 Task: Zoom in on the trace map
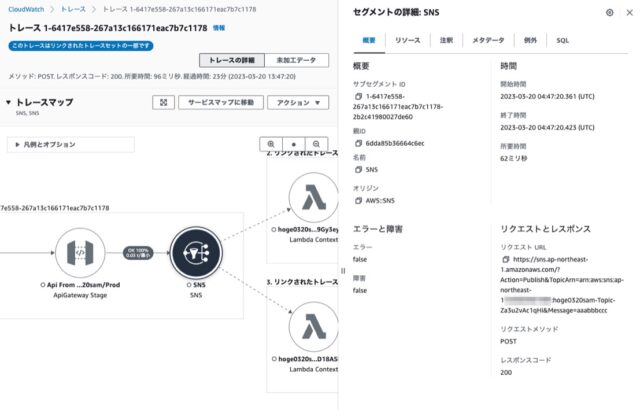click(271, 144)
